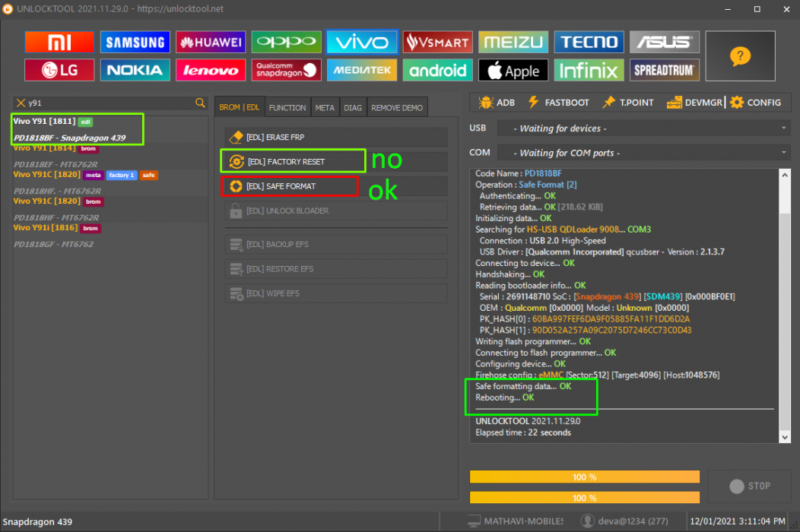This screenshot has height=532, width=800.
Task: Open the DIAG tab
Action: (x=353, y=108)
